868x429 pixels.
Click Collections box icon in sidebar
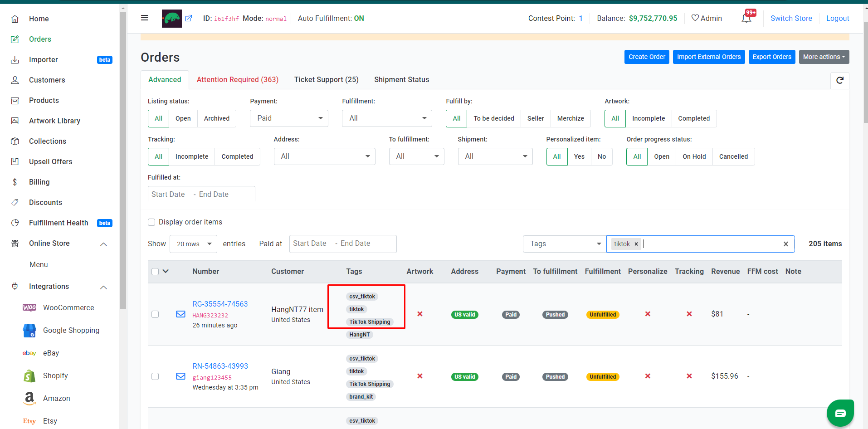[x=15, y=141]
